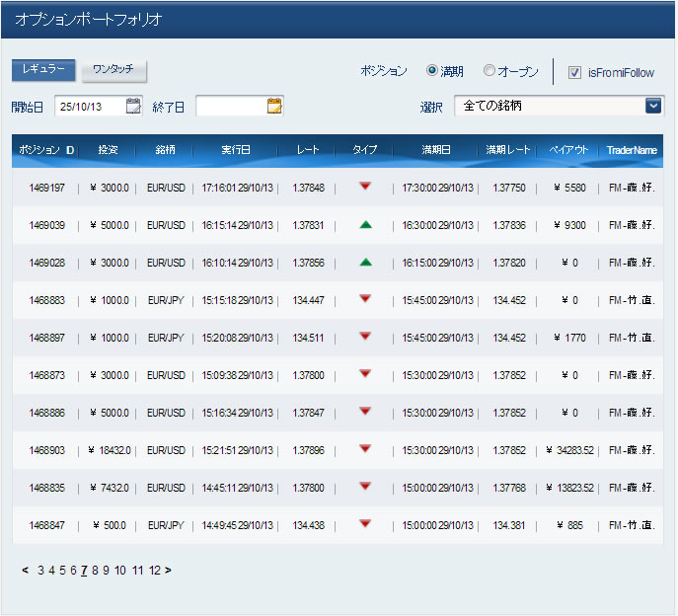Click investment amount ¥ 18432.0
The height and width of the screenshot is (616, 678).
[x=109, y=450]
